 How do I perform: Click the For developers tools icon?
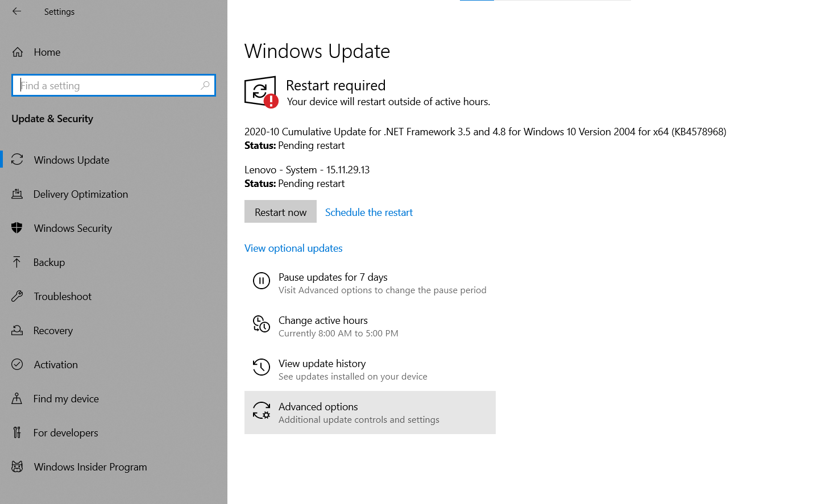[x=17, y=432]
